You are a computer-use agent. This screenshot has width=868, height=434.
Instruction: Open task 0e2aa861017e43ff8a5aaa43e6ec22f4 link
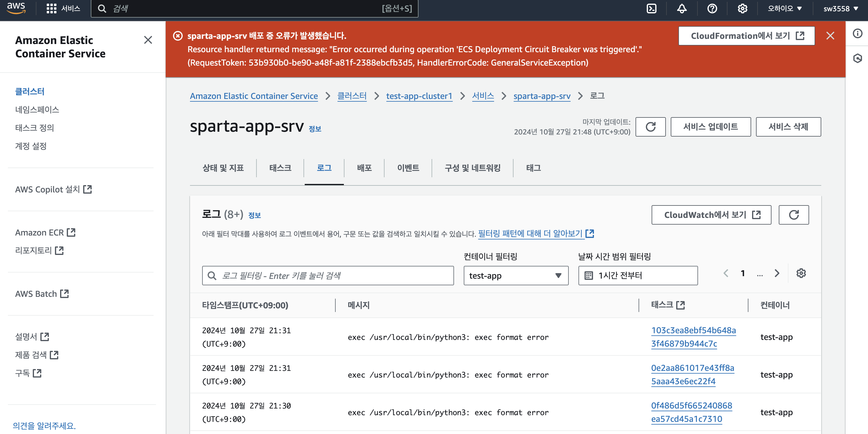(693, 374)
